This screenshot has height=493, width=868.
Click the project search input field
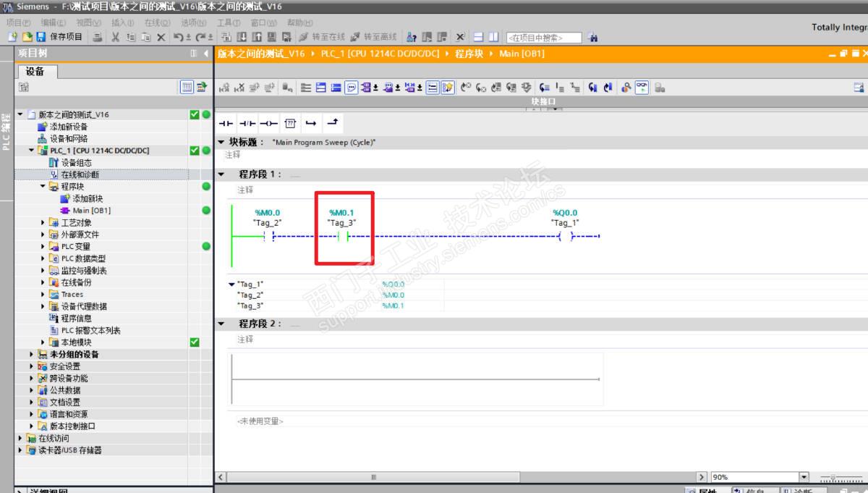point(544,38)
